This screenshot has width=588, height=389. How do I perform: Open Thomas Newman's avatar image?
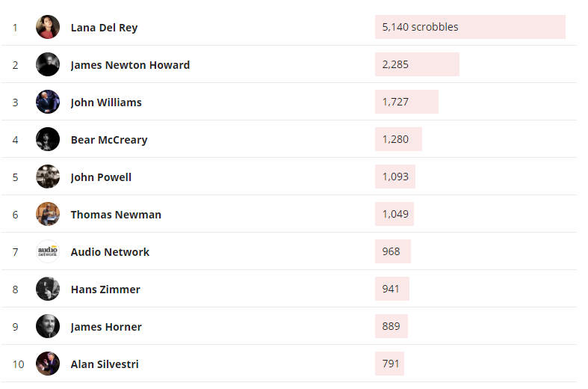tap(48, 214)
